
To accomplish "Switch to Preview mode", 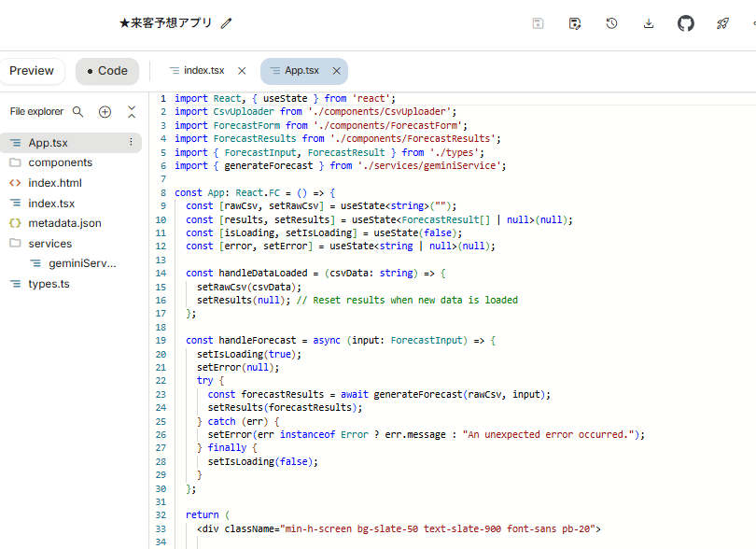I will [32, 71].
